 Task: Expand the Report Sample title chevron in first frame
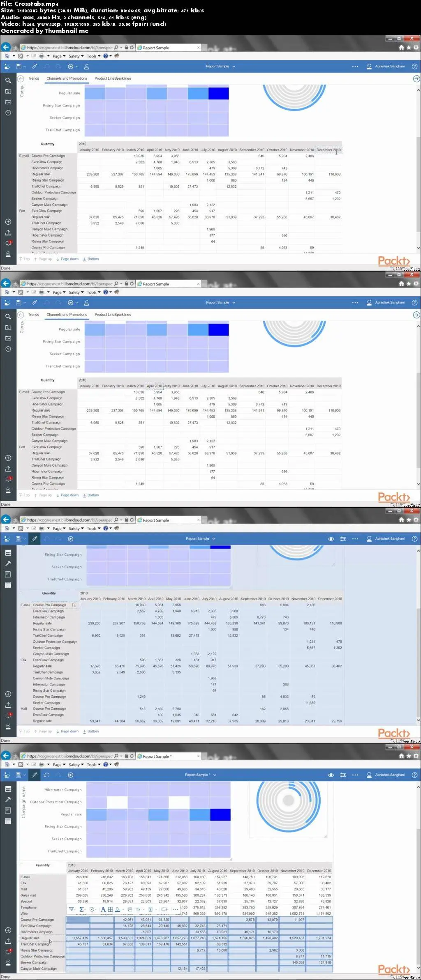pyautogui.click(x=234, y=66)
